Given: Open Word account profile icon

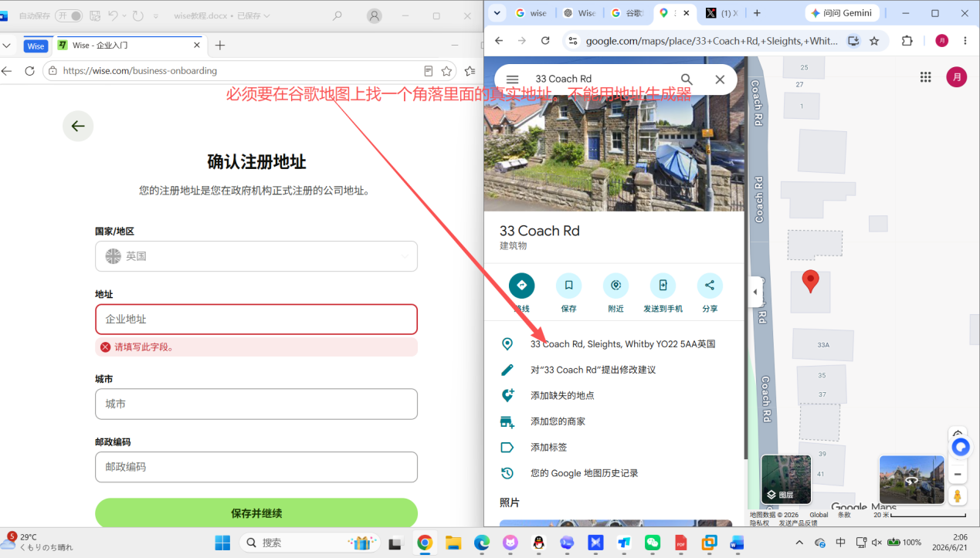Looking at the screenshot, I should pyautogui.click(x=375, y=15).
